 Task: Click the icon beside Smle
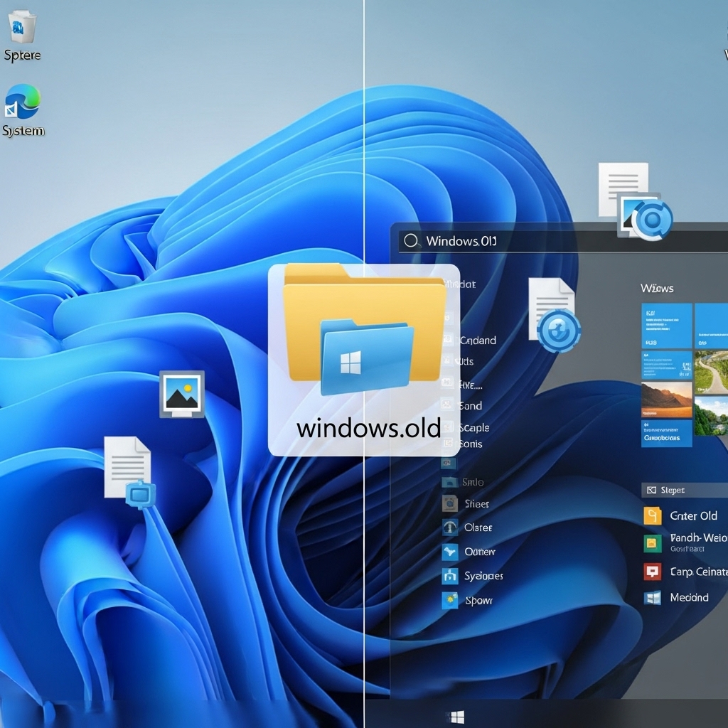point(449,482)
